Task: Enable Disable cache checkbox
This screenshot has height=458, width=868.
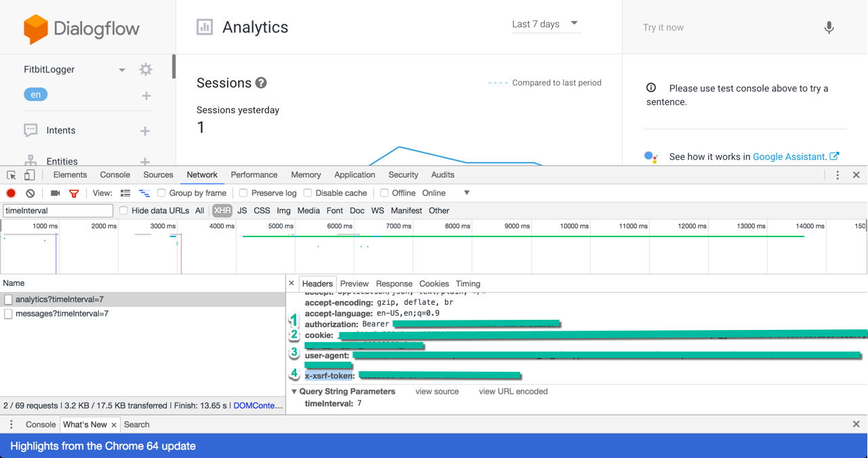Action: click(308, 193)
